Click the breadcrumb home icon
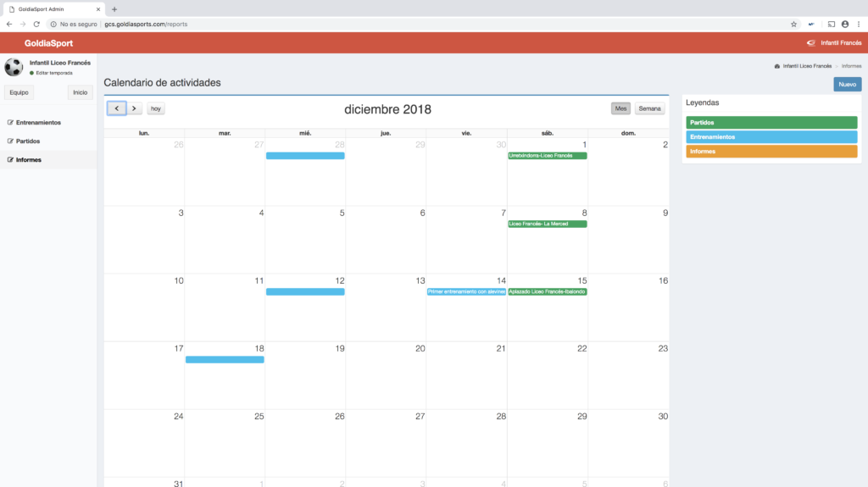This screenshot has width=868, height=487. coord(777,66)
